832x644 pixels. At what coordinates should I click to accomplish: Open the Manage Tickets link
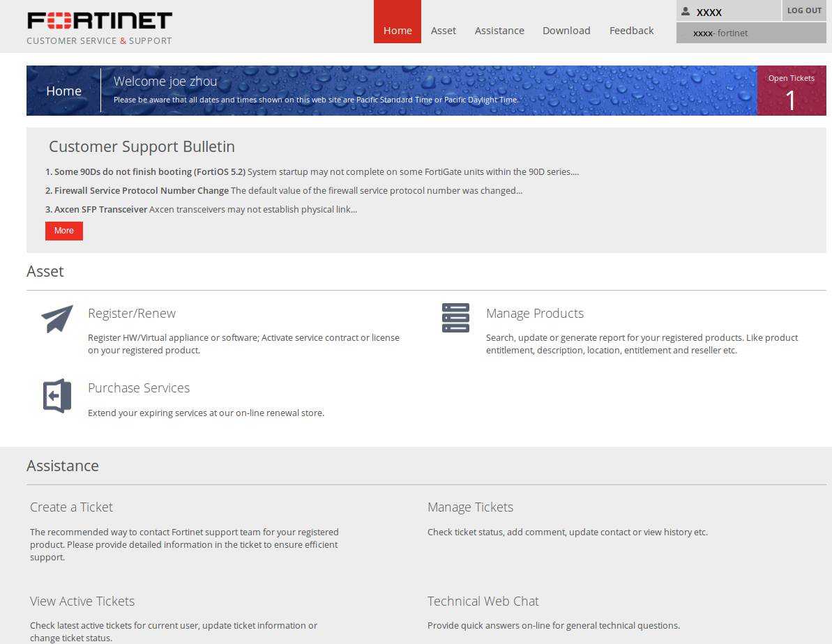(x=470, y=507)
